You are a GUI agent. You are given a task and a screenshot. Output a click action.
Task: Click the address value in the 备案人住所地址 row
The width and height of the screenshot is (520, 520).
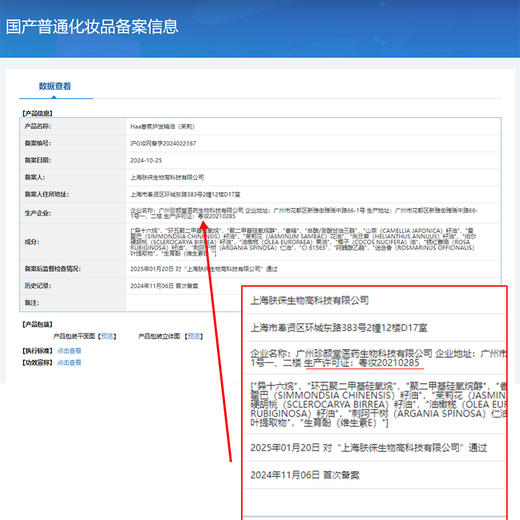pyautogui.click(x=185, y=194)
